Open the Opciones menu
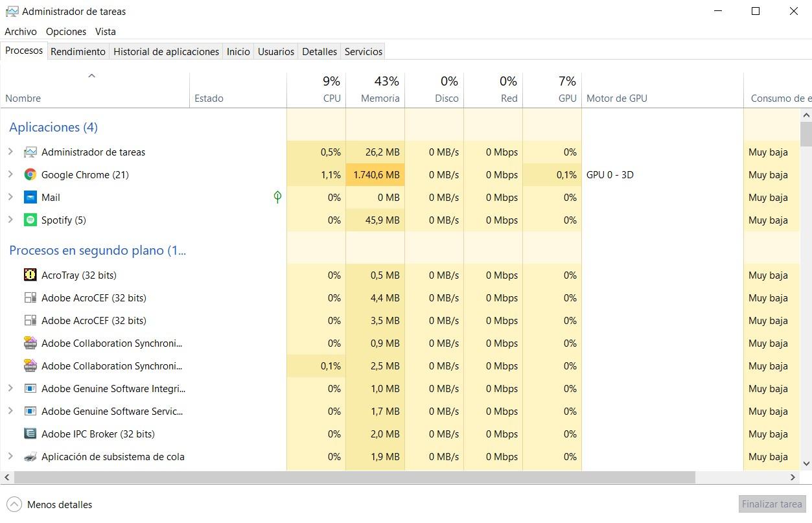Screen dimensions: 812x523 tap(66, 32)
